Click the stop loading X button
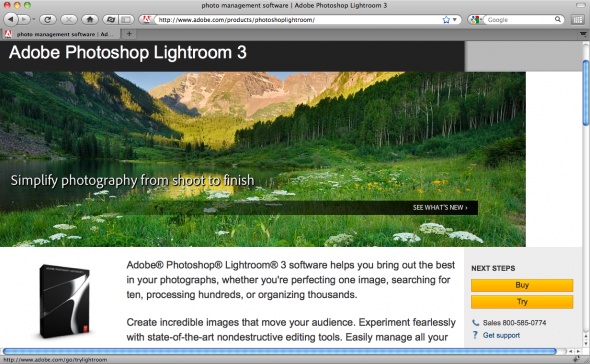 69,19
